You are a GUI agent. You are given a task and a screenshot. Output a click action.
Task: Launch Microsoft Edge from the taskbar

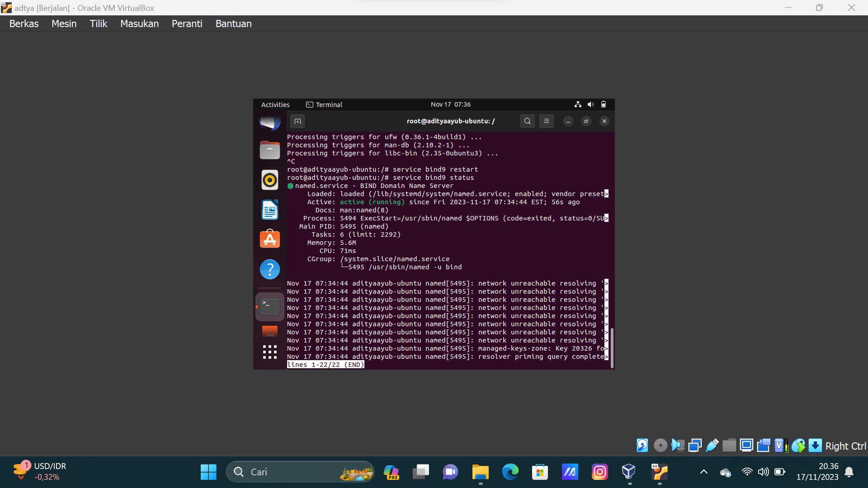point(510,472)
